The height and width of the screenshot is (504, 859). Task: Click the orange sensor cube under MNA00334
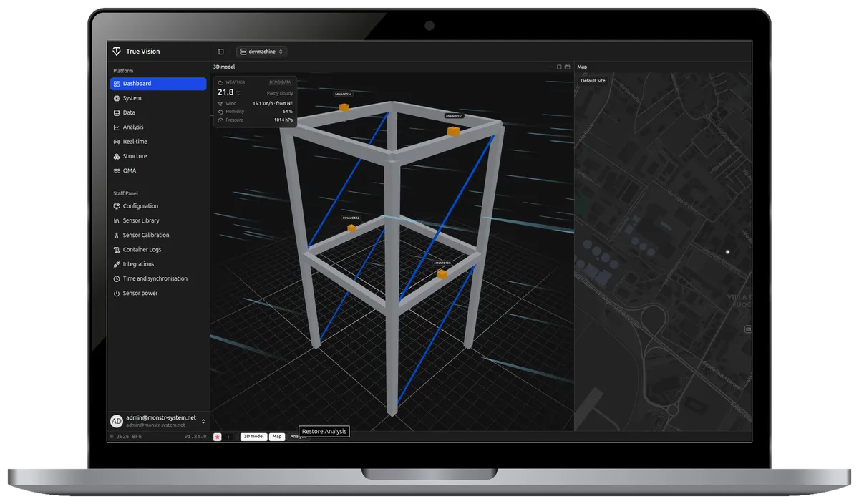(344, 107)
